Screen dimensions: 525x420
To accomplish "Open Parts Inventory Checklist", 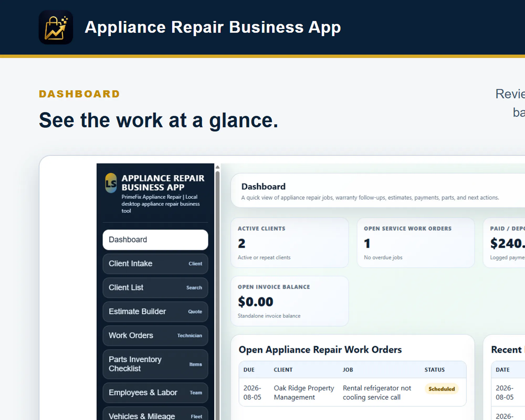I will click(x=155, y=364).
